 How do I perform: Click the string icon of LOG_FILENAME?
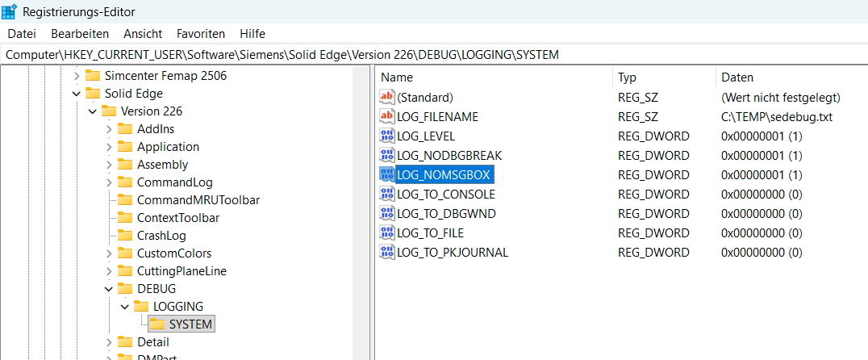(x=386, y=116)
